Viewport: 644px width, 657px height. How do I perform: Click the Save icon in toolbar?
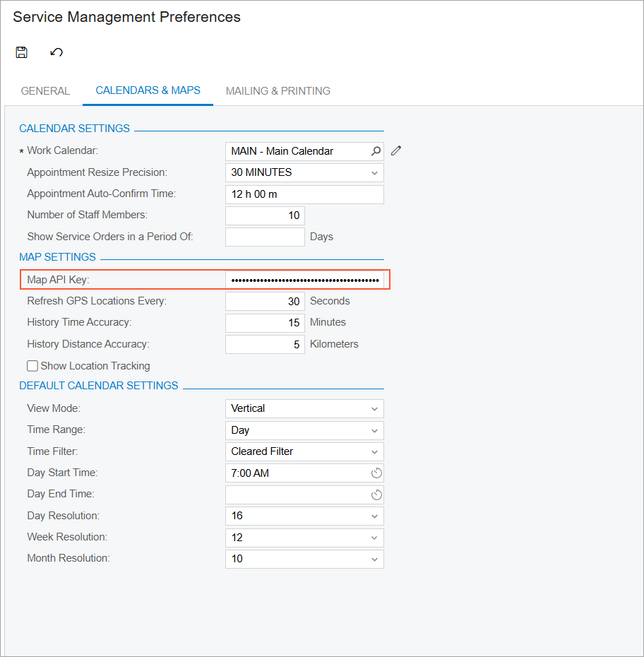point(22,52)
